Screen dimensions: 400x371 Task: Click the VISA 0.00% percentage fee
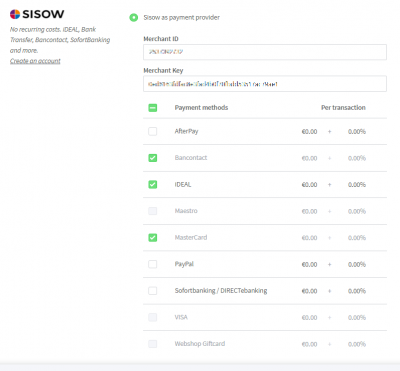tap(357, 318)
